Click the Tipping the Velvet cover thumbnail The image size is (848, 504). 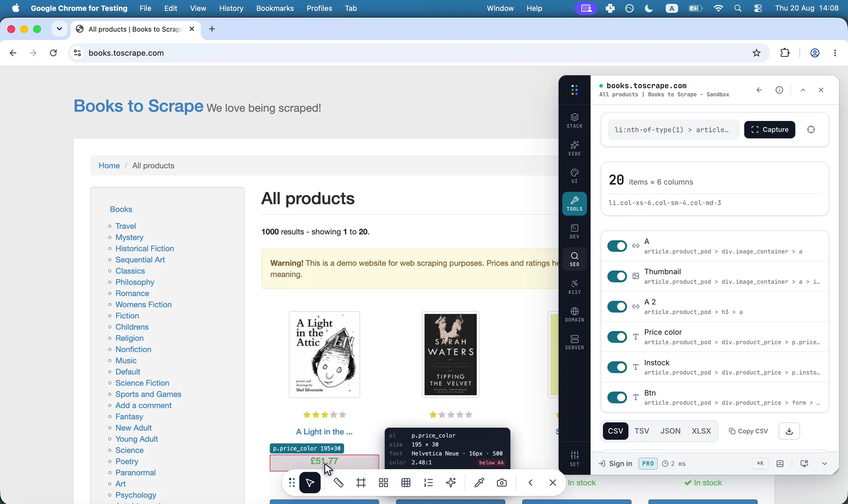point(450,354)
